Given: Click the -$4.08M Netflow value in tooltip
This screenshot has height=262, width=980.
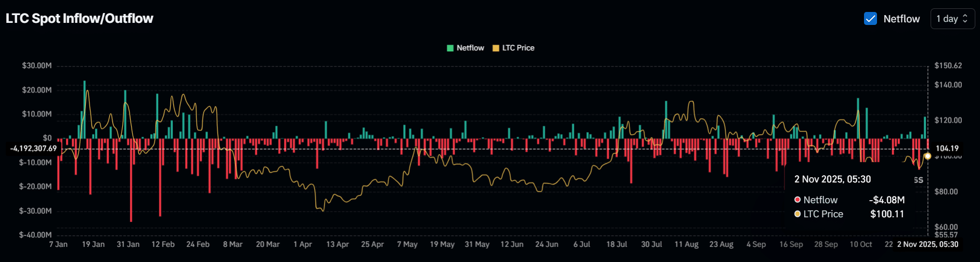Looking at the screenshot, I should click(x=886, y=200).
